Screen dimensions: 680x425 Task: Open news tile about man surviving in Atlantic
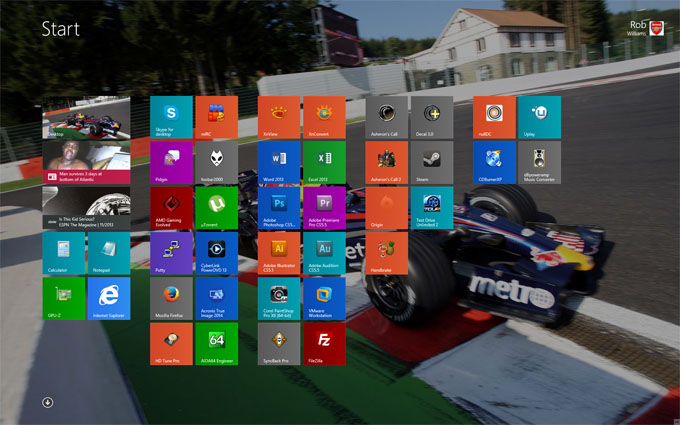tap(86, 163)
